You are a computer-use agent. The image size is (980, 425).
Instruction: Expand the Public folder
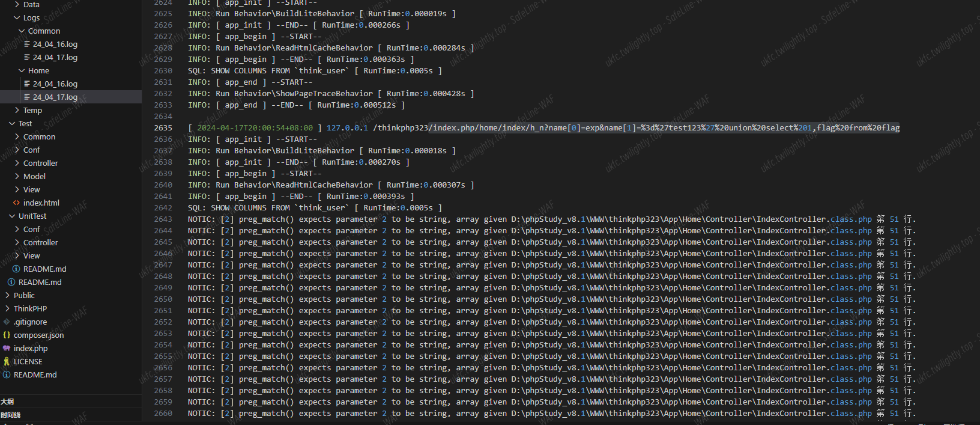click(x=7, y=296)
